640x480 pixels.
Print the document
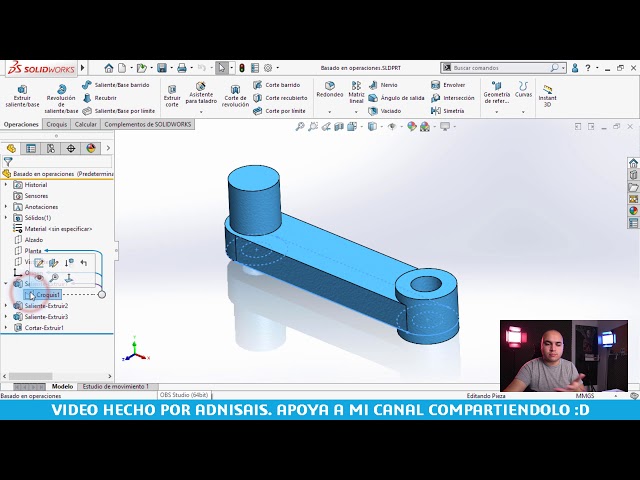(182, 68)
